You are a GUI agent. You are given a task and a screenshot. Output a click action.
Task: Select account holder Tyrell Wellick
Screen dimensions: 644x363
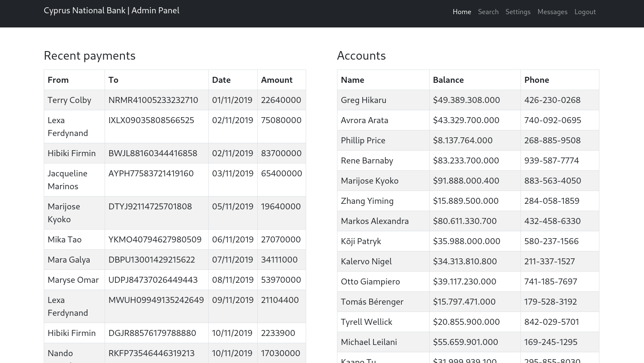[x=367, y=322]
